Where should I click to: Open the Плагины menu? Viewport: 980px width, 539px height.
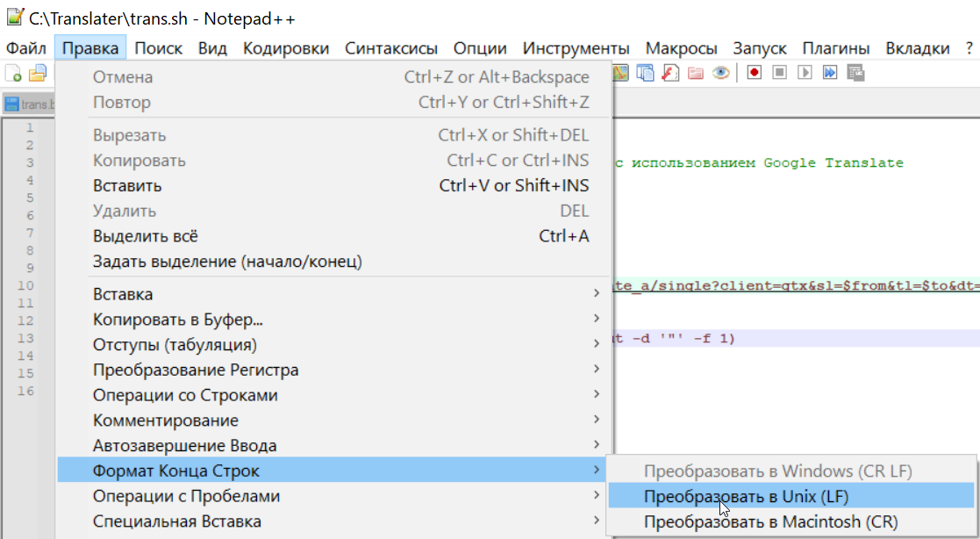pos(835,48)
